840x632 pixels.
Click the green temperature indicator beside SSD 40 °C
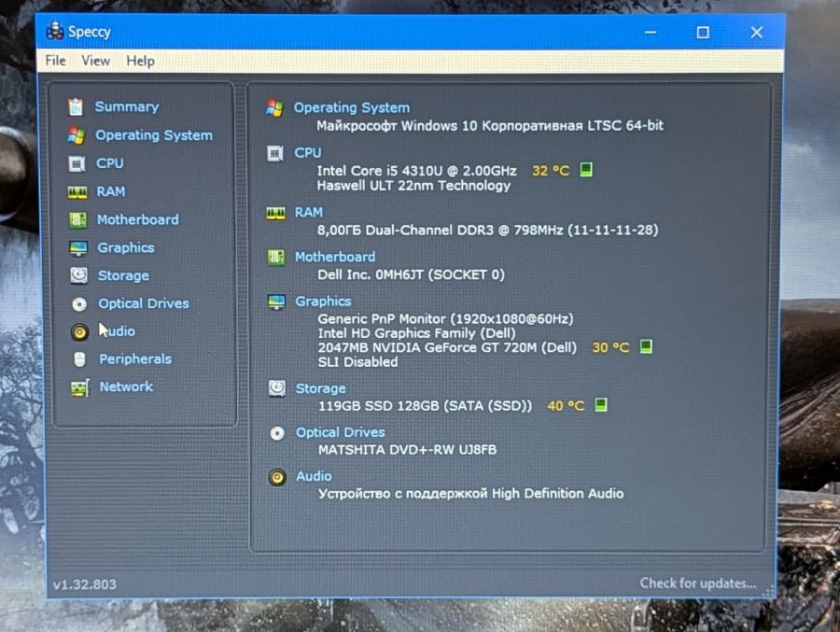click(601, 405)
